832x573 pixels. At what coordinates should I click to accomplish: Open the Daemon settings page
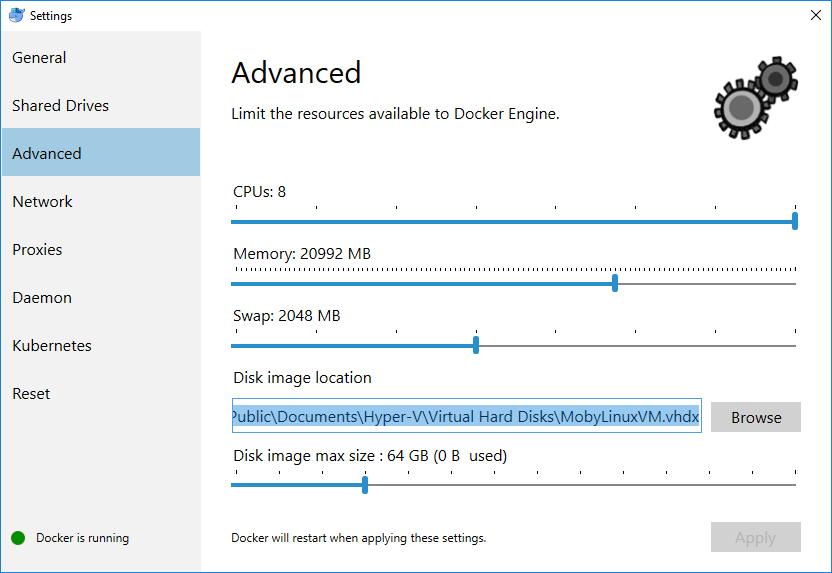tap(101, 298)
